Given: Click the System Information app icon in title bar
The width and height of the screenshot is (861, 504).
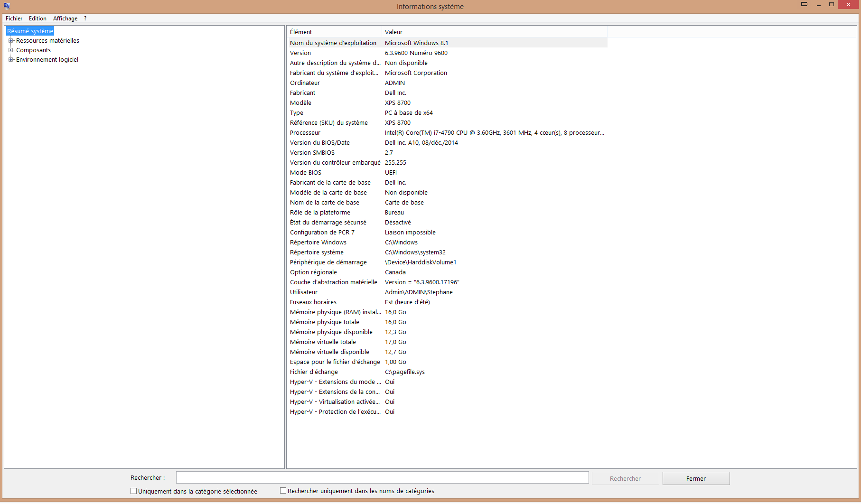Looking at the screenshot, I should tap(7, 6).
